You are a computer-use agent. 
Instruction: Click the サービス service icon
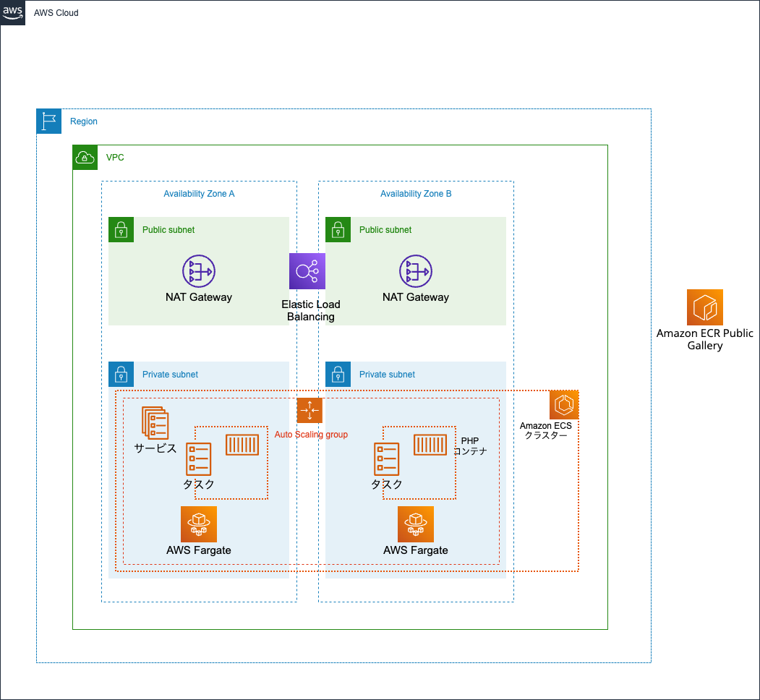(155, 423)
